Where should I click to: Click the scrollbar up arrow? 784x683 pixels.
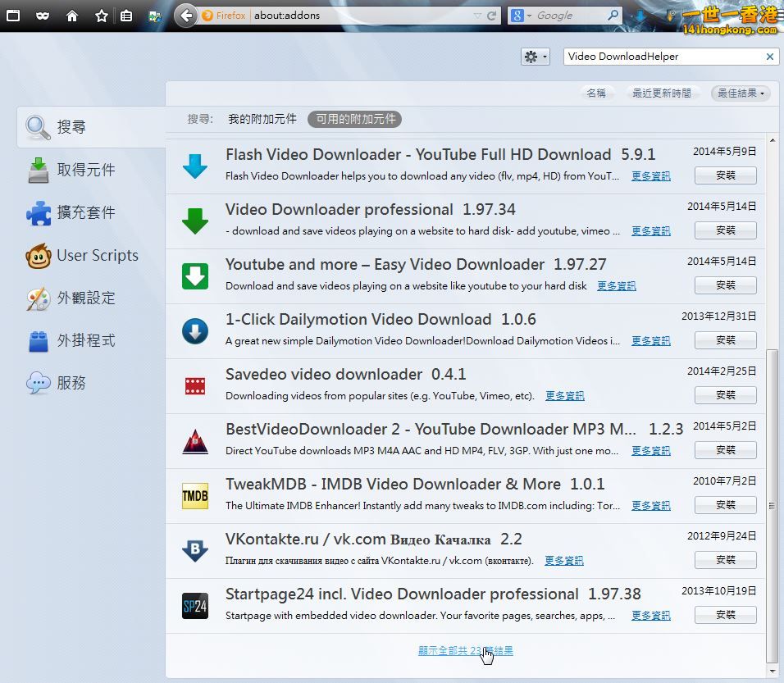pos(772,140)
